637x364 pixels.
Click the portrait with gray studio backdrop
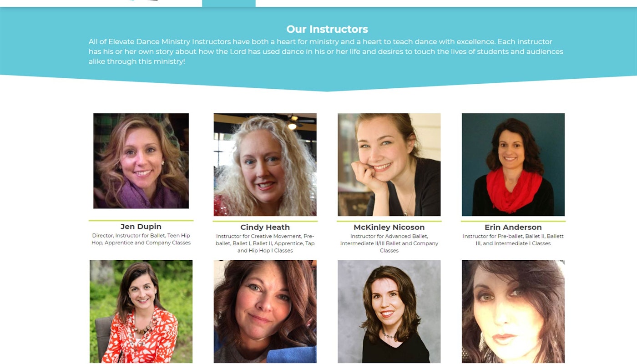pos(389,311)
